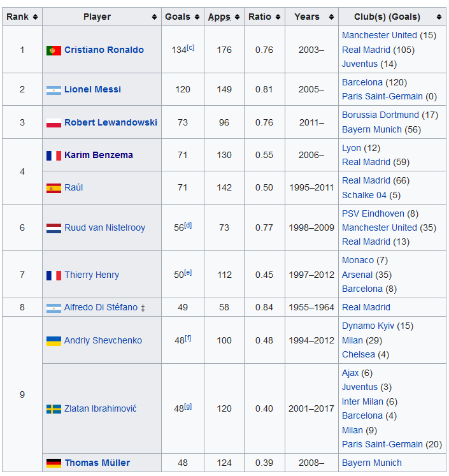449x476 pixels.
Task: Open Karim Benzema player link
Action: click(x=99, y=155)
